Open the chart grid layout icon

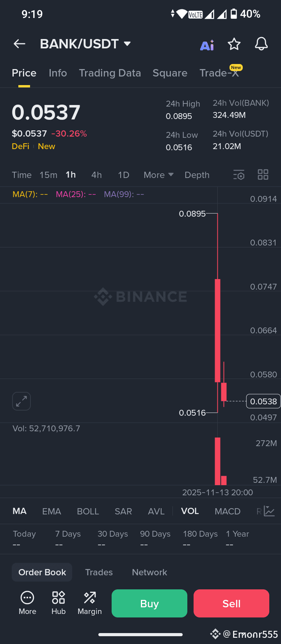tap(263, 174)
